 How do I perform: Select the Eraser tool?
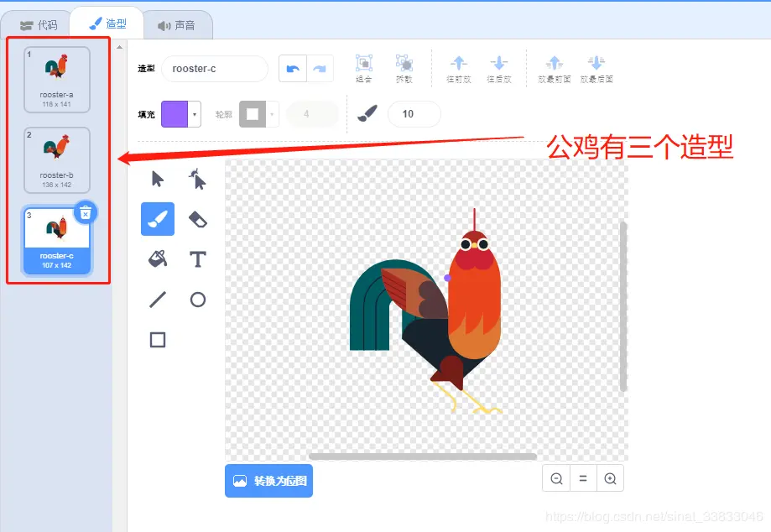tap(198, 219)
